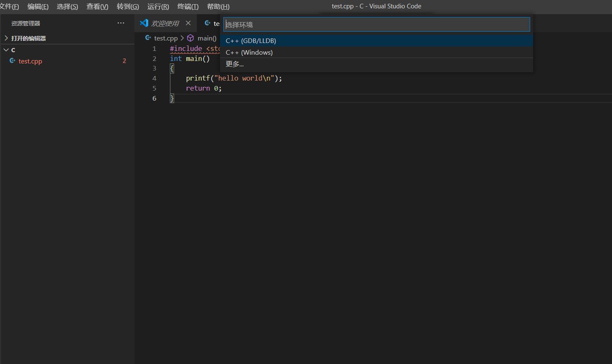Click line number 4 in the gutter
The height and width of the screenshot is (364, 612).
point(154,78)
